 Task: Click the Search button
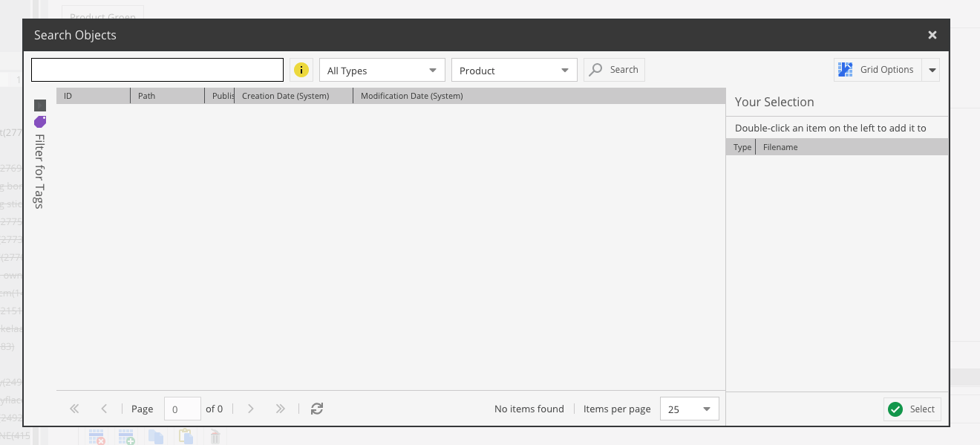coord(614,70)
